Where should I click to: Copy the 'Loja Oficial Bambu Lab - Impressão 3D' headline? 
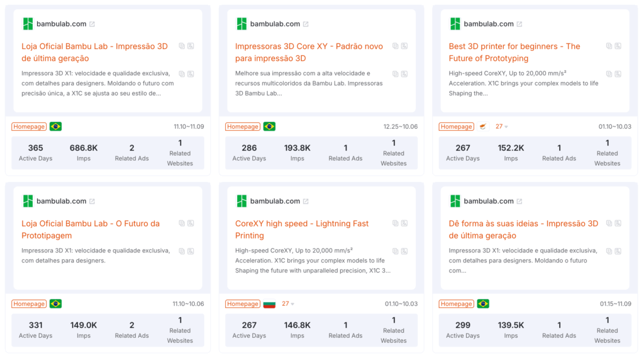182,46
